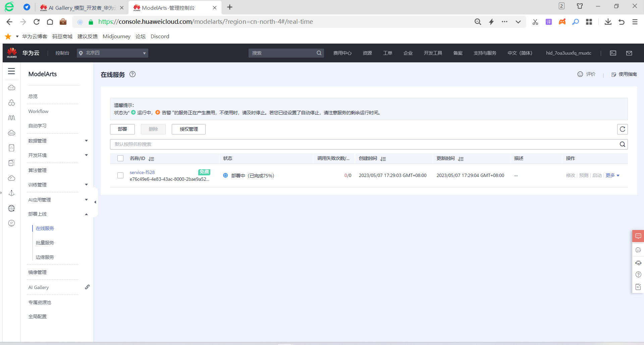Click the bookmarks star icon
Screen dimensions: 644x345
point(8,36)
